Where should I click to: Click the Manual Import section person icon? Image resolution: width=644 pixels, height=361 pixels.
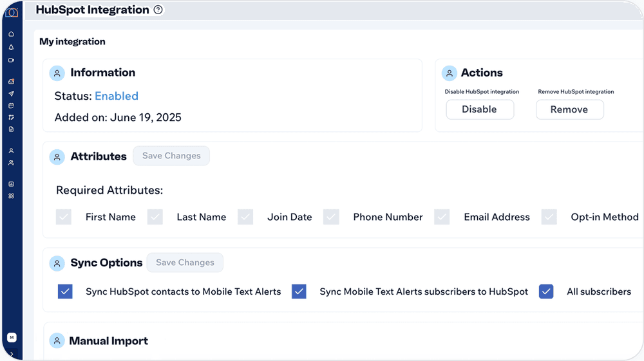(x=57, y=340)
